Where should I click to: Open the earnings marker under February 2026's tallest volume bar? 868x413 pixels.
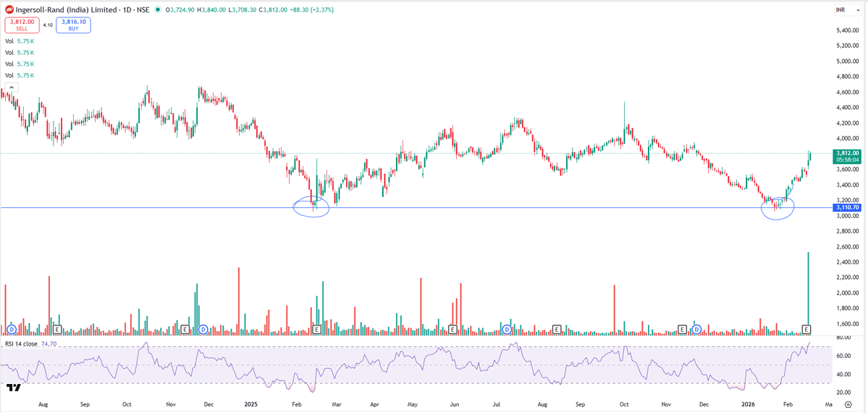pos(807,329)
